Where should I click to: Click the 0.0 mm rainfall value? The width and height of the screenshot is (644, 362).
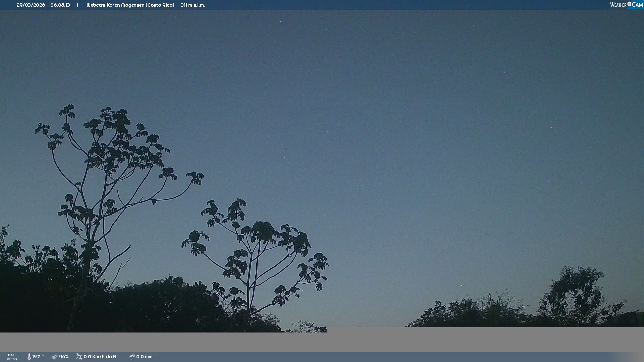pyautogui.click(x=144, y=357)
